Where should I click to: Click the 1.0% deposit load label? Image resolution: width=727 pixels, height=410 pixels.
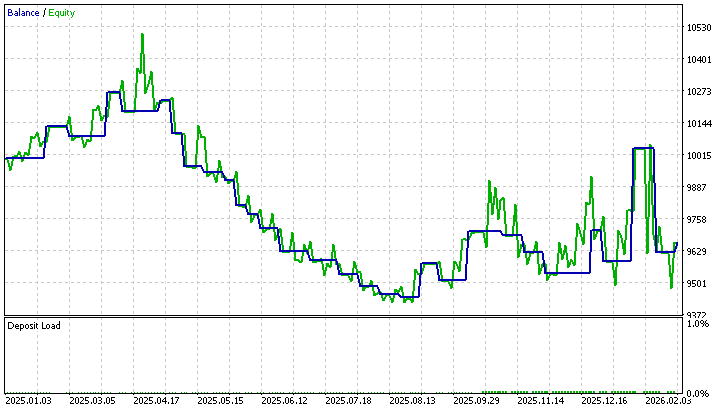click(x=698, y=324)
